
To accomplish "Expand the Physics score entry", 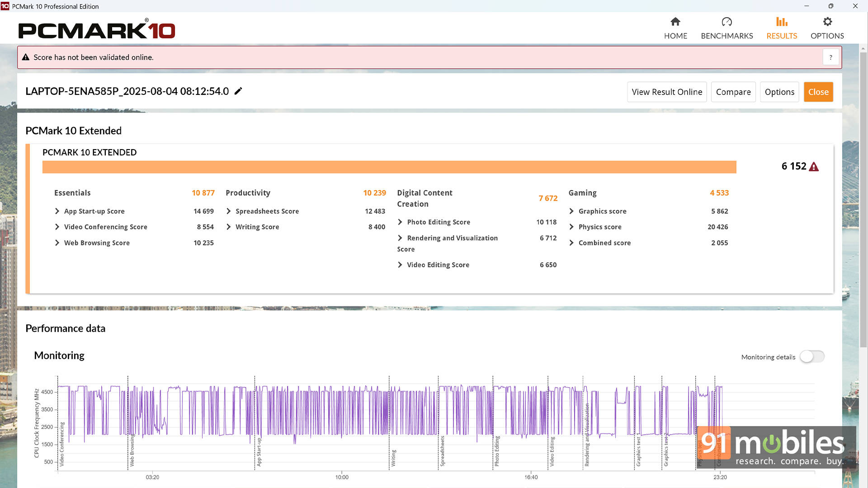I will point(571,227).
